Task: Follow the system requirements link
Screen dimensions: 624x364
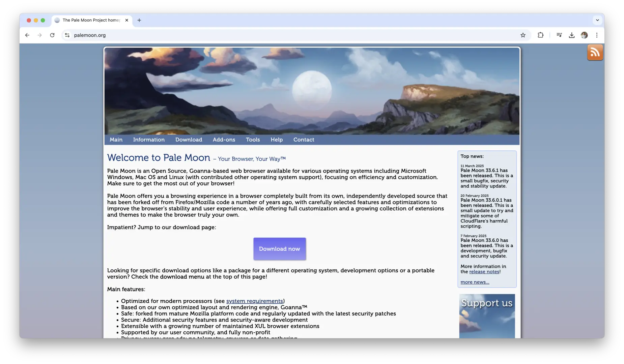Action: coord(254,301)
